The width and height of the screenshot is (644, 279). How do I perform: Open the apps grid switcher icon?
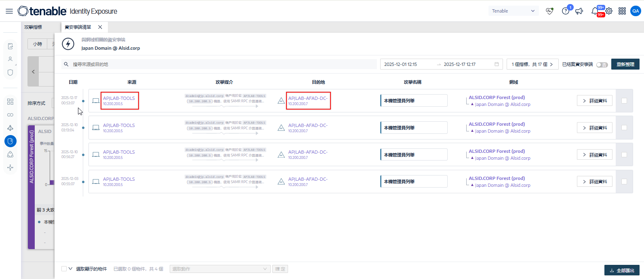point(622,11)
